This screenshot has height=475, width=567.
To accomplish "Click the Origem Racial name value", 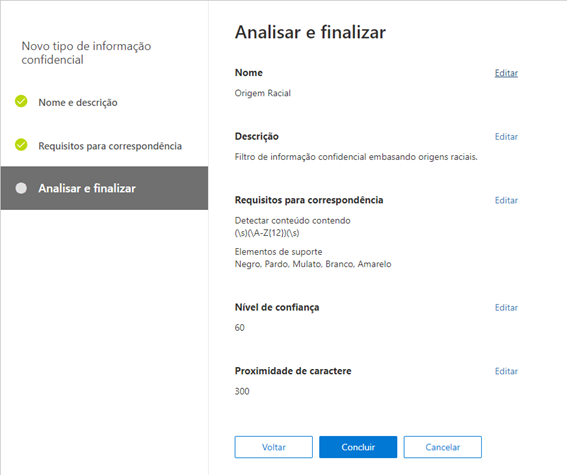I will click(263, 93).
